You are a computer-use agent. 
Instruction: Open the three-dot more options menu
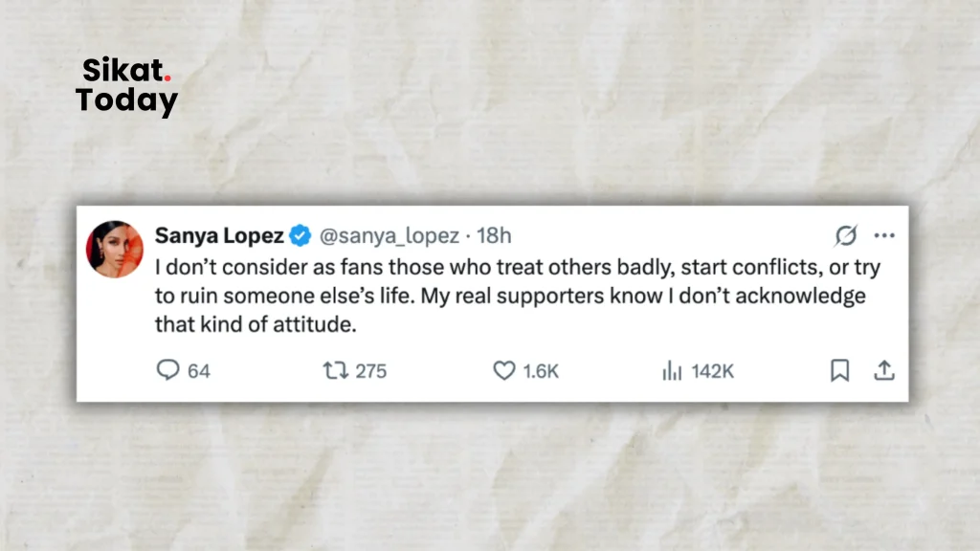pyautogui.click(x=884, y=235)
